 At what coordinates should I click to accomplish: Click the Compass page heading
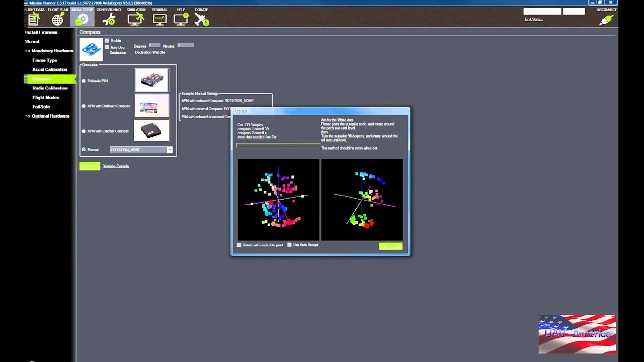click(90, 32)
